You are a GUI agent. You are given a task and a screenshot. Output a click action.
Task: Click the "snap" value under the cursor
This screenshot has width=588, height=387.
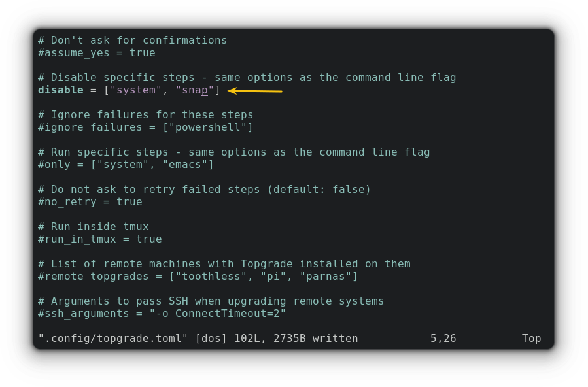(194, 90)
